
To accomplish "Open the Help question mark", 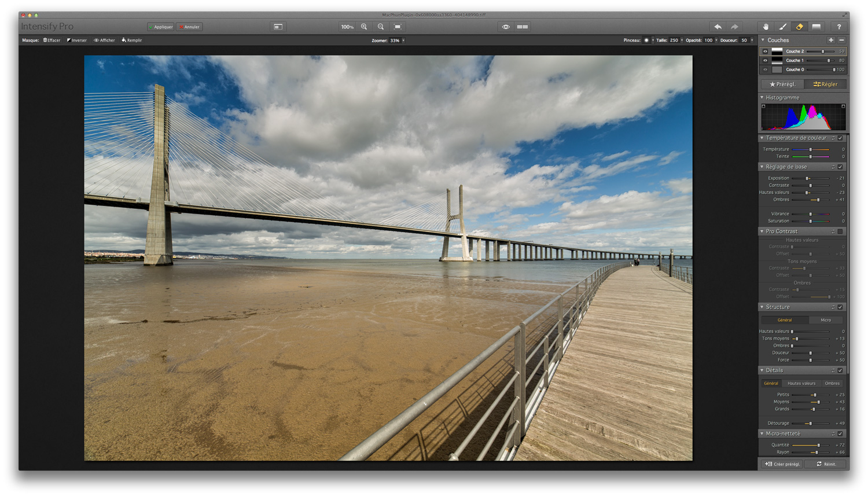I will (838, 27).
